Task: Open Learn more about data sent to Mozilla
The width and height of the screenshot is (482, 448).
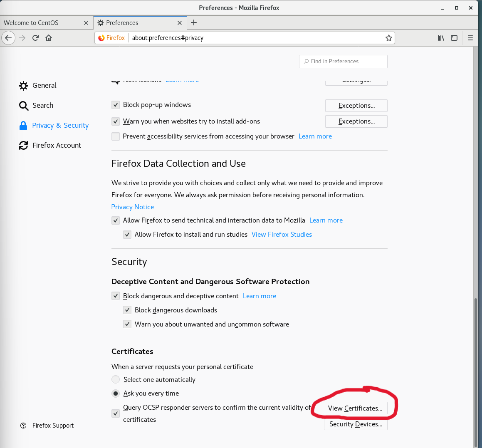Action: click(x=326, y=220)
